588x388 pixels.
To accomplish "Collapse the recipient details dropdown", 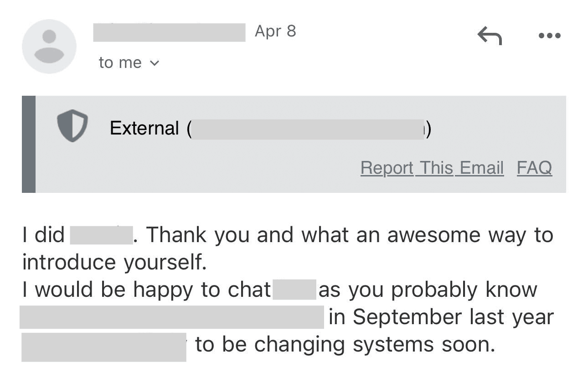I will pos(154,64).
